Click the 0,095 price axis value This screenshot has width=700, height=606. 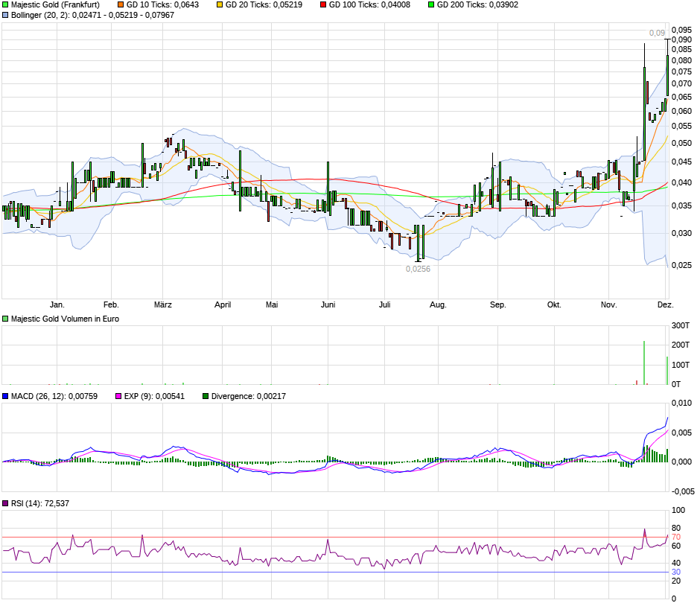tap(681, 30)
